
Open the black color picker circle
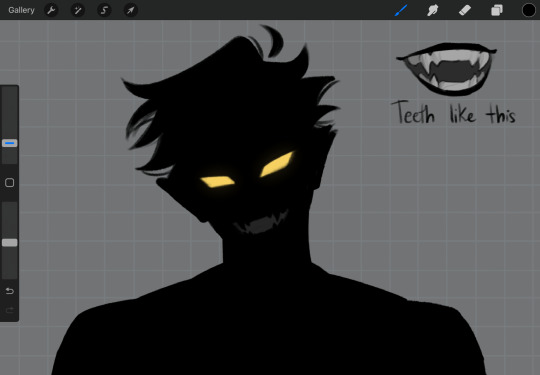point(528,10)
